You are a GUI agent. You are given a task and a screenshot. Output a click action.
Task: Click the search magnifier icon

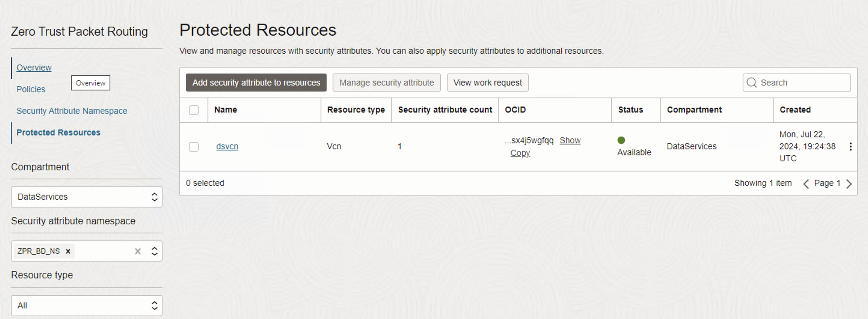752,82
